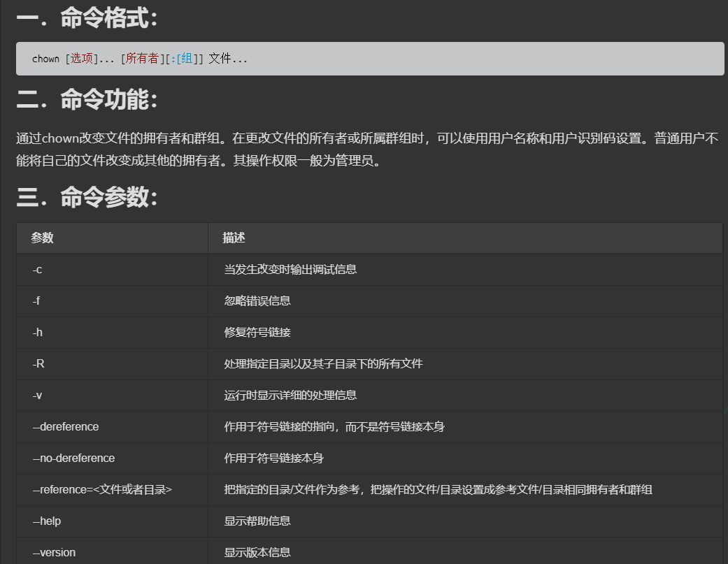This screenshot has height=564, width=728.
Task: Click the 参数 table column header
Action: 43,238
